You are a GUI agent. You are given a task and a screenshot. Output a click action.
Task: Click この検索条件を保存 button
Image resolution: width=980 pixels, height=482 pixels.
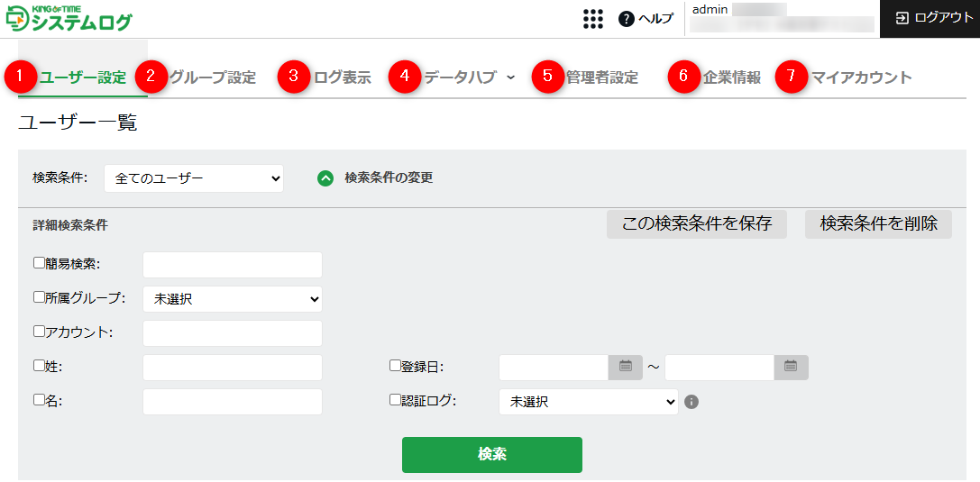(x=697, y=224)
